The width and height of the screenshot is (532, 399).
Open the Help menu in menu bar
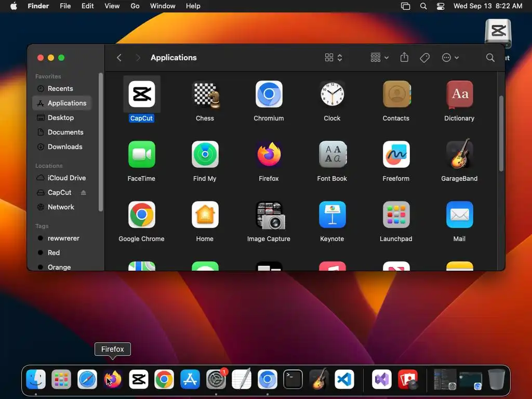coord(193,6)
